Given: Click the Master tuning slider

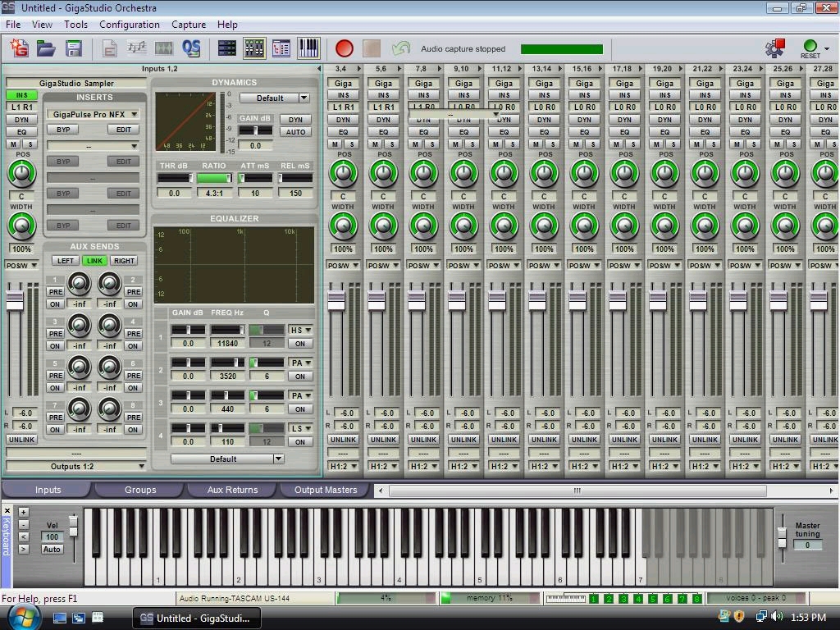Looking at the screenshot, I should pyautogui.click(x=782, y=536).
